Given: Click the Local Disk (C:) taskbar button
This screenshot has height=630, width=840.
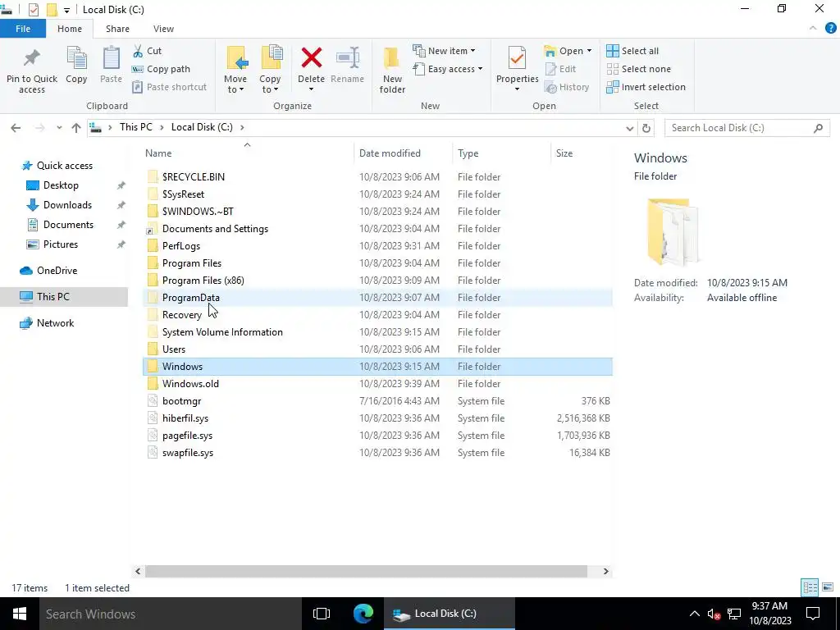Looking at the screenshot, I should tap(449, 614).
